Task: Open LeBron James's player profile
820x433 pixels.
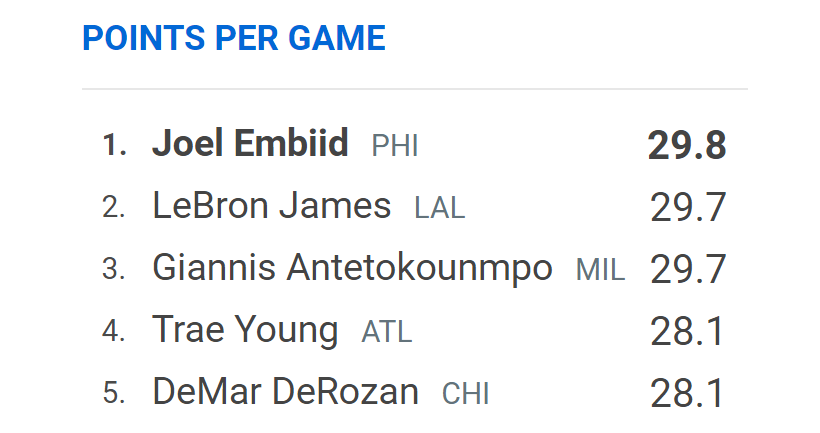Action: [x=271, y=207]
